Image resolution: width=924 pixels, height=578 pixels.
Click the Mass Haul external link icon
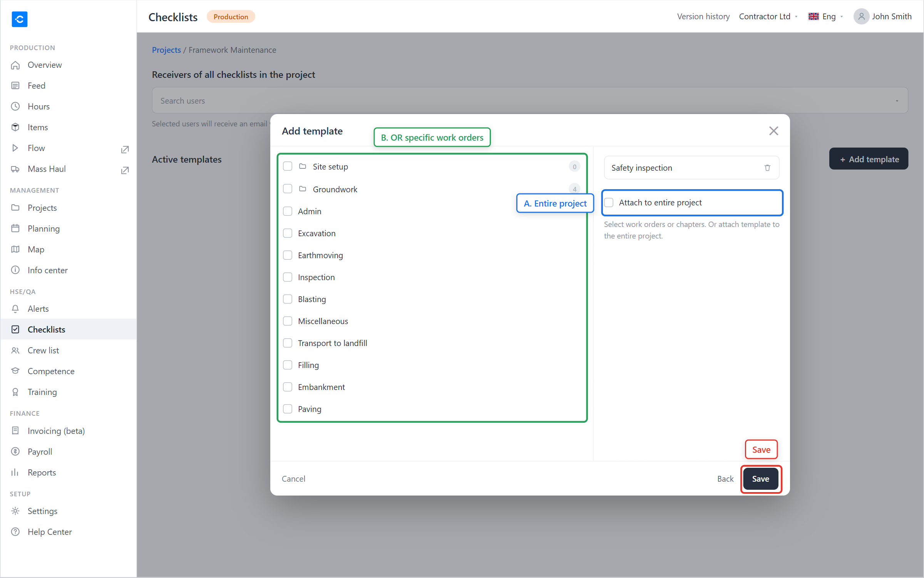pyautogui.click(x=125, y=170)
